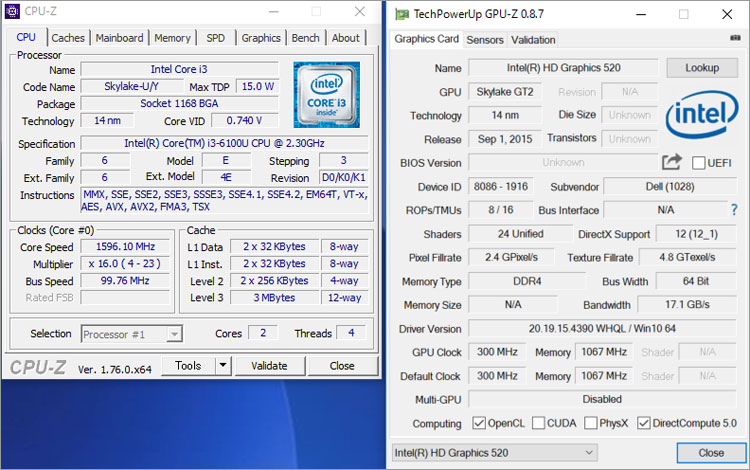Click the Level 3 cache value 3 MBytes

(275, 297)
